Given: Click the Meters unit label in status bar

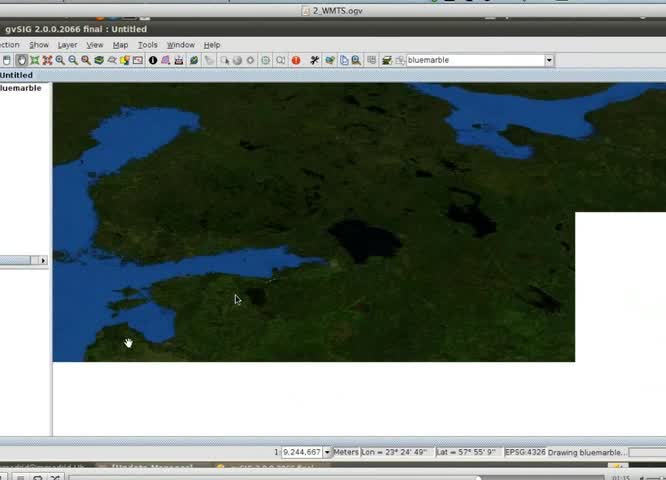Looking at the screenshot, I should [x=346, y=452].
